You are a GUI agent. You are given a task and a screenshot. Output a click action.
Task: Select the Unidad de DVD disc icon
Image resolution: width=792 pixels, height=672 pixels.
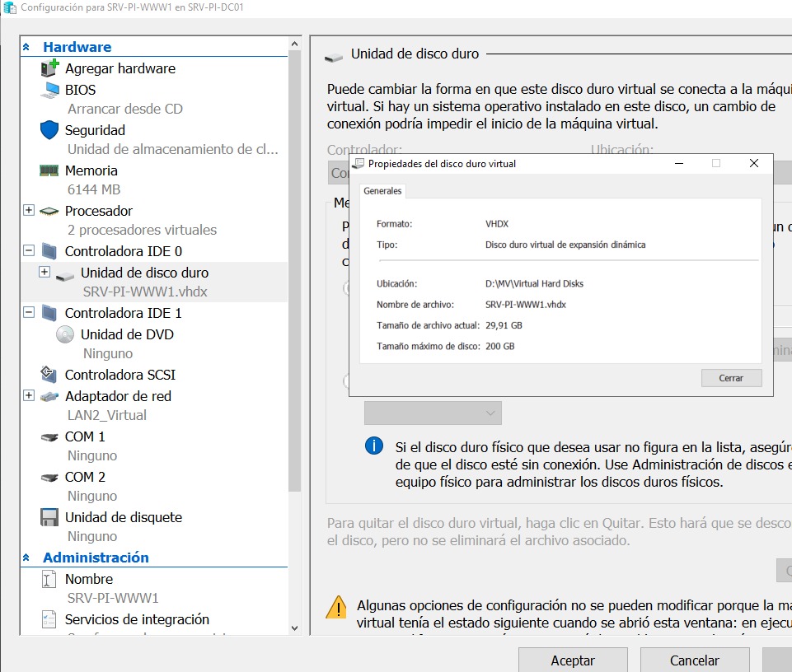(65, 334)
